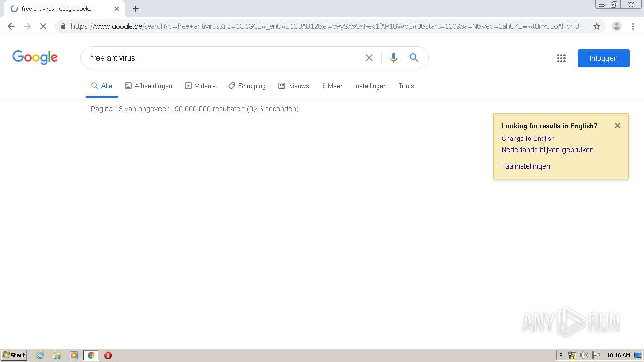Click the padlock site info icon
The image size is (644, 362).
63,26
